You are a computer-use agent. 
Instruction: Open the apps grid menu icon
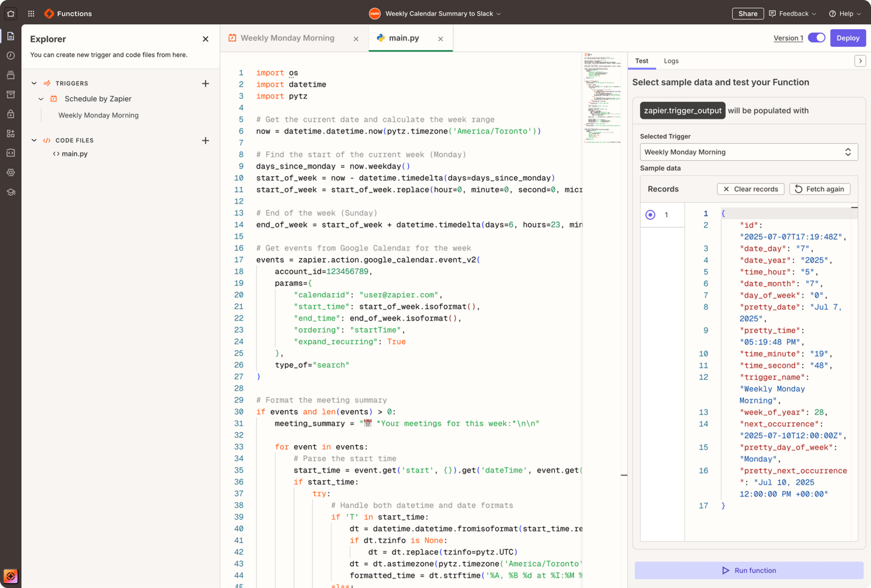(31, 14)
